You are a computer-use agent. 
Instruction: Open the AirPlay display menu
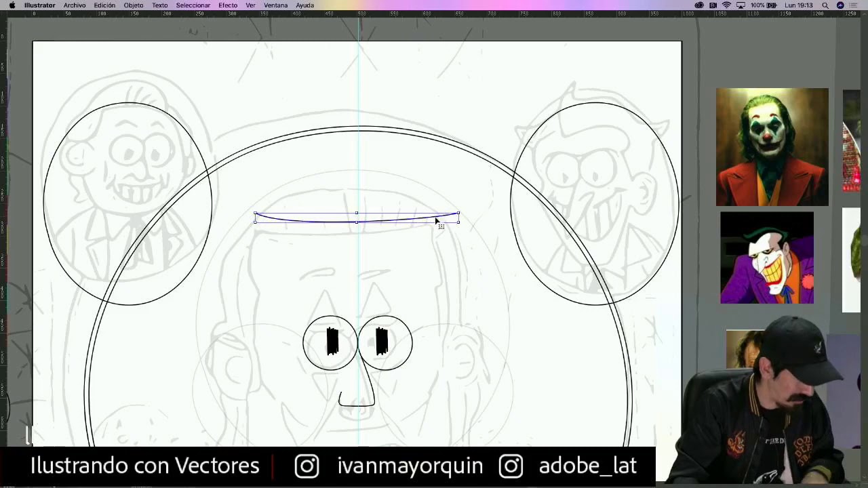[x=741, y=5]
